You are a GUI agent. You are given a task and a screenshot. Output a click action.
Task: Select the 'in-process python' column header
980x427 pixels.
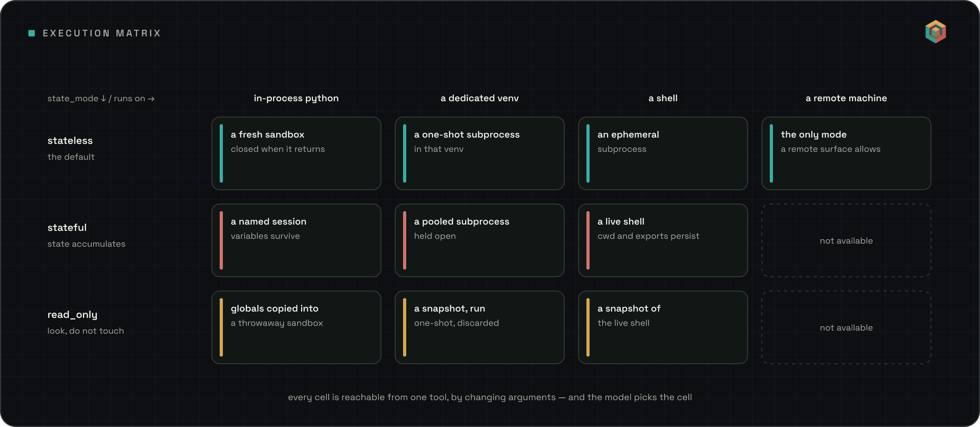click(x=296, y=98)
